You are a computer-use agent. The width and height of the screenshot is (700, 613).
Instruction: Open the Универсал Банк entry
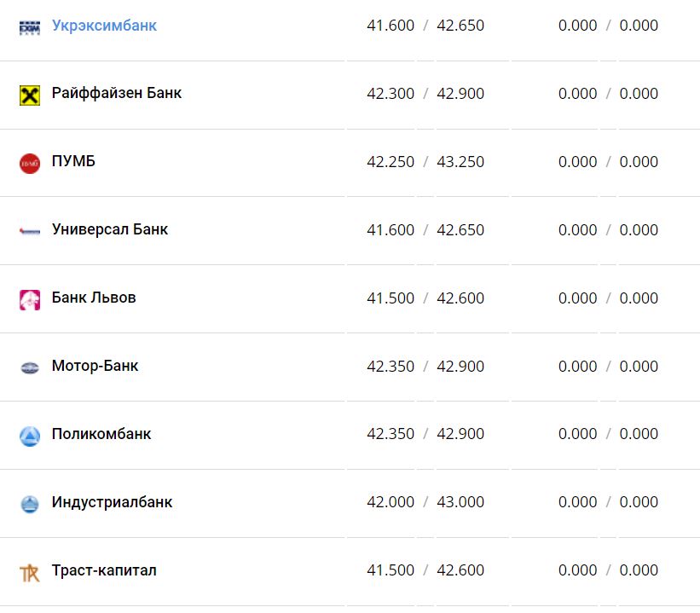pyautogui.click(x=109, y=229)
